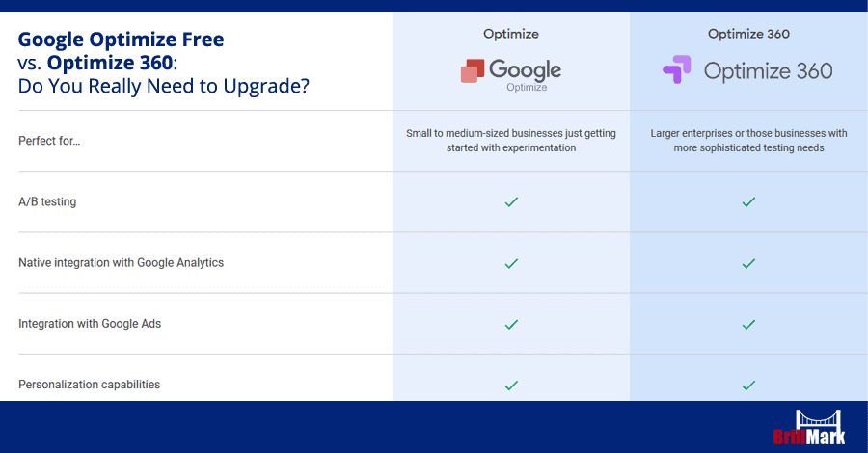
Task: Click the Google Optimize Free title text
Action: click(122, 40)
